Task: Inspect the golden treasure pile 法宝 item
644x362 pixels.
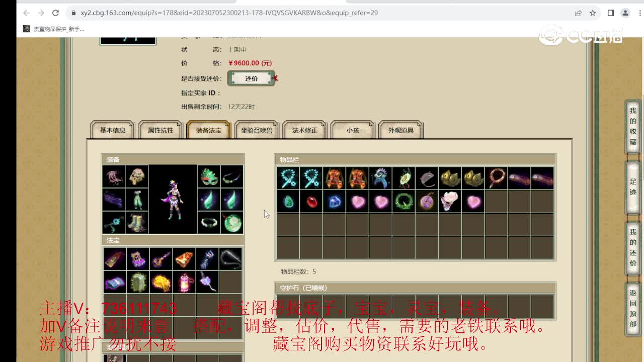Action: pos(160,282)
